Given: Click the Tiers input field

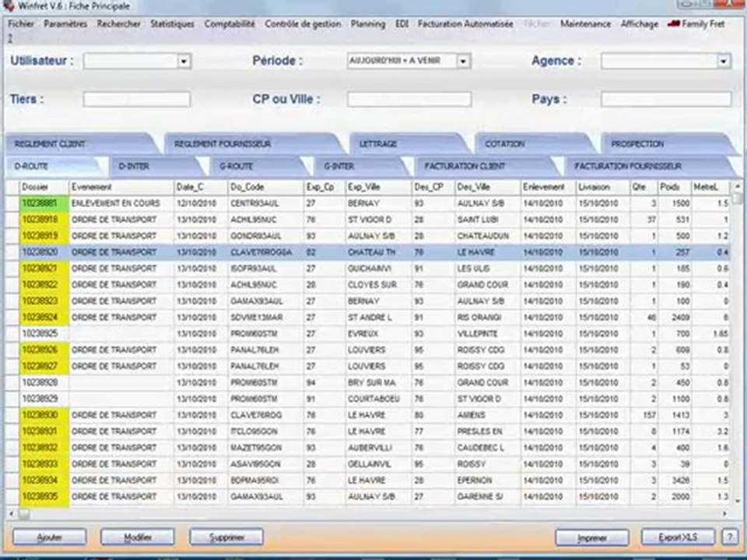Looking at the screenshot, I should 137,99.
